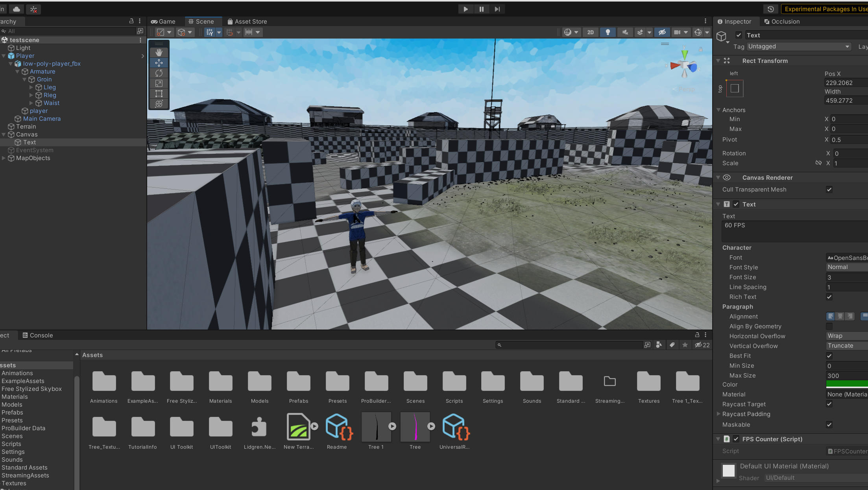Open the Tag Untagged dropdown
Viewport: 868px width, 490px height.
[x=799, y=46]
